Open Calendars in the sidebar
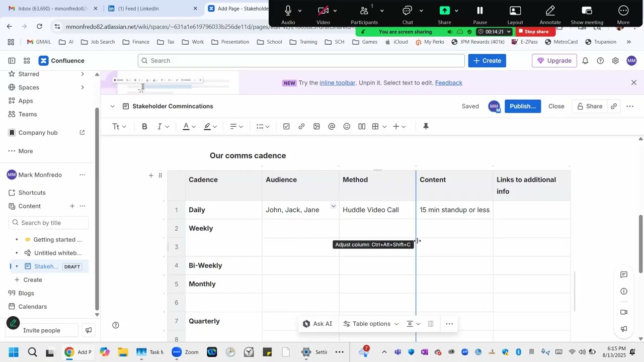Image resolution: width=644 pixels, height=362 pixels. pyautogui.click(x=32, y=307)
